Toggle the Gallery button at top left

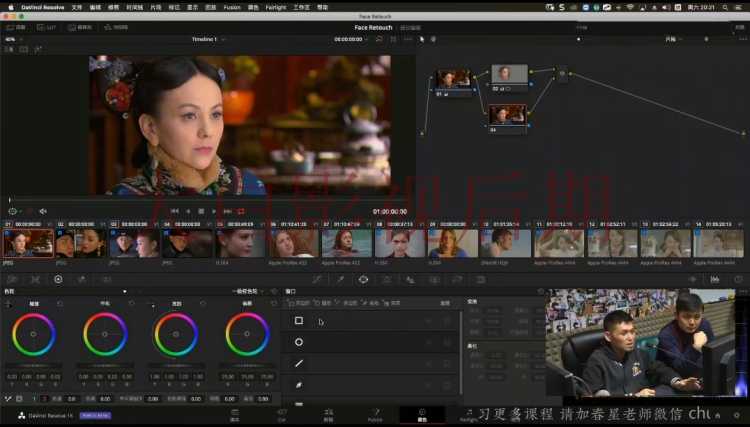click(x=16, y=27)
